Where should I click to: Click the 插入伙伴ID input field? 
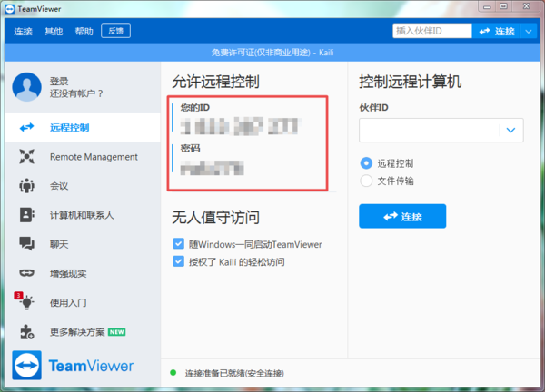(x=430, y=31)
